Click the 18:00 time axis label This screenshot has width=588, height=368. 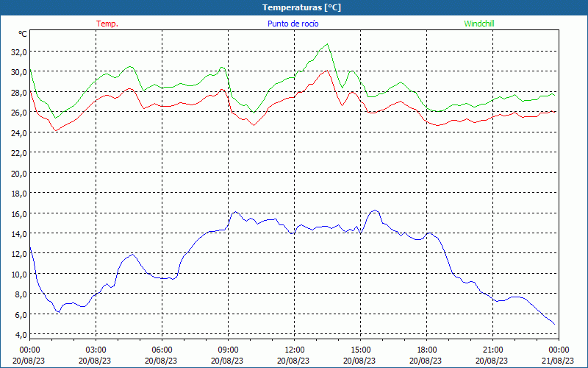[426, 350]
